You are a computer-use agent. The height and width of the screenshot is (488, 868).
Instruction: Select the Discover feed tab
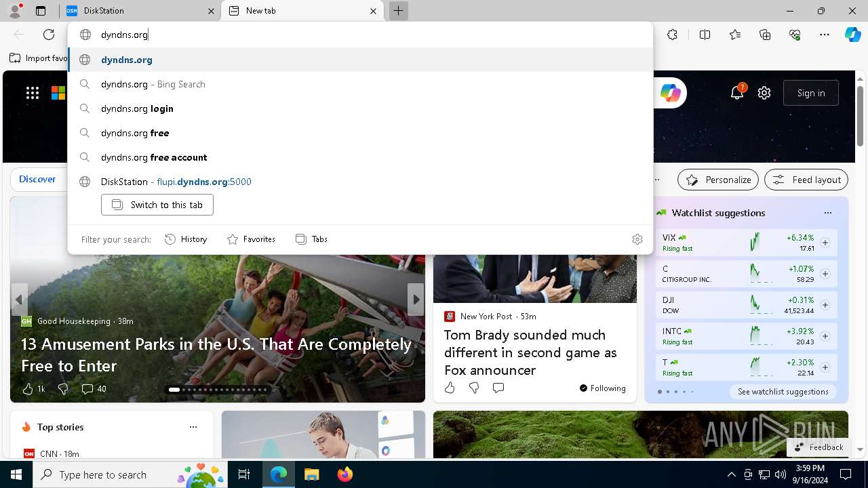point(37,180)
